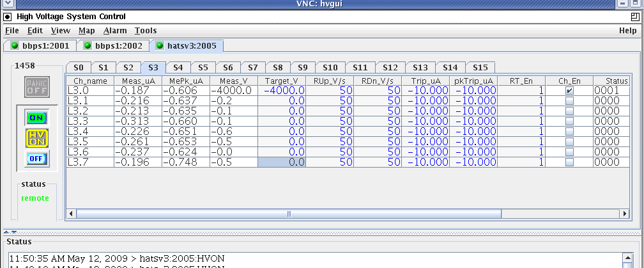
Task: Click the green ON button
Action: (36, 118)
